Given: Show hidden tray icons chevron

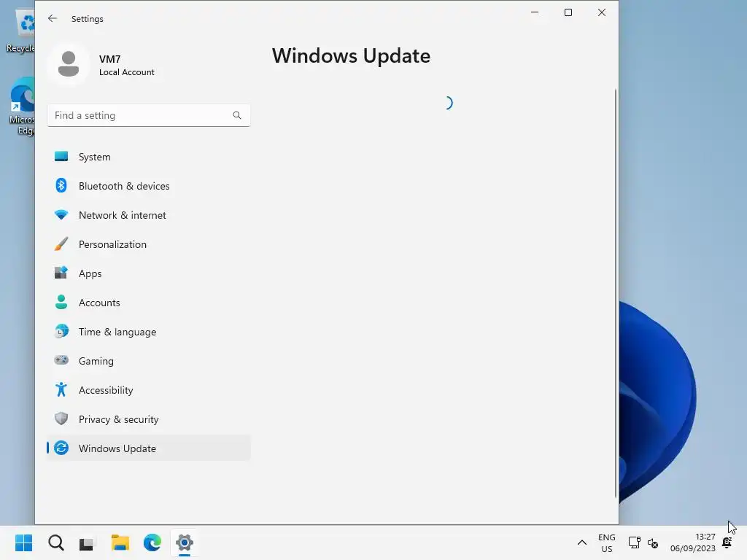Looking at the screenshot, I should pos(581,542).
